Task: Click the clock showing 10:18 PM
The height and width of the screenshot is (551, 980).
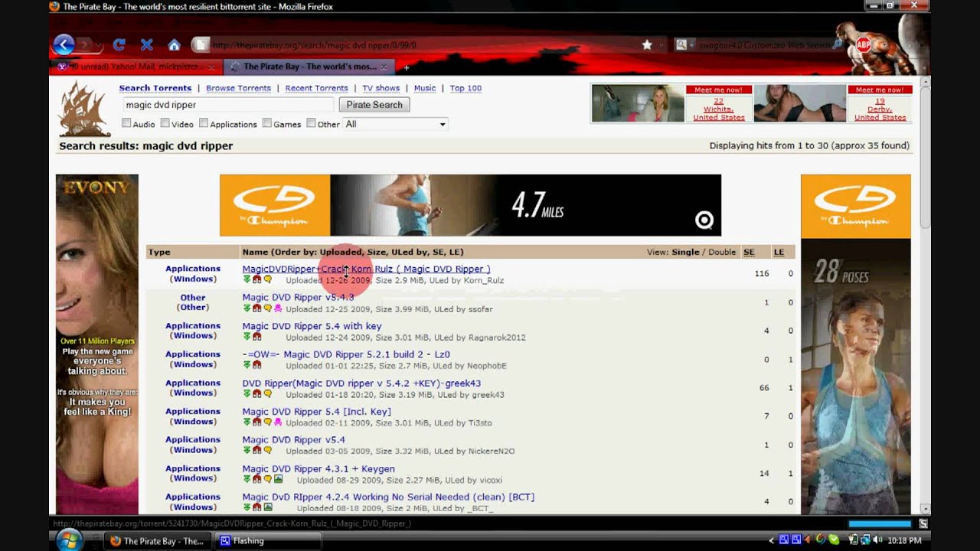Action: click(x=904, y=540)
